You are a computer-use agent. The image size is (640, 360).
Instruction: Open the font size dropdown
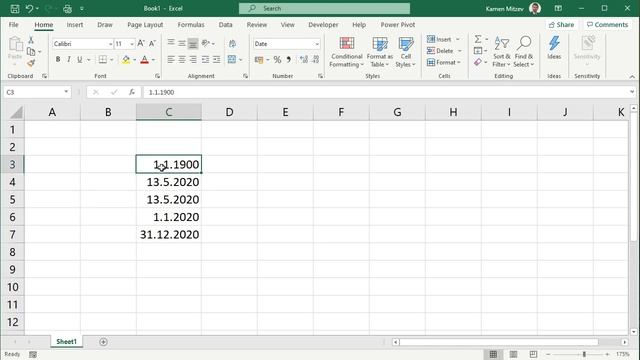tap(131, 44)
